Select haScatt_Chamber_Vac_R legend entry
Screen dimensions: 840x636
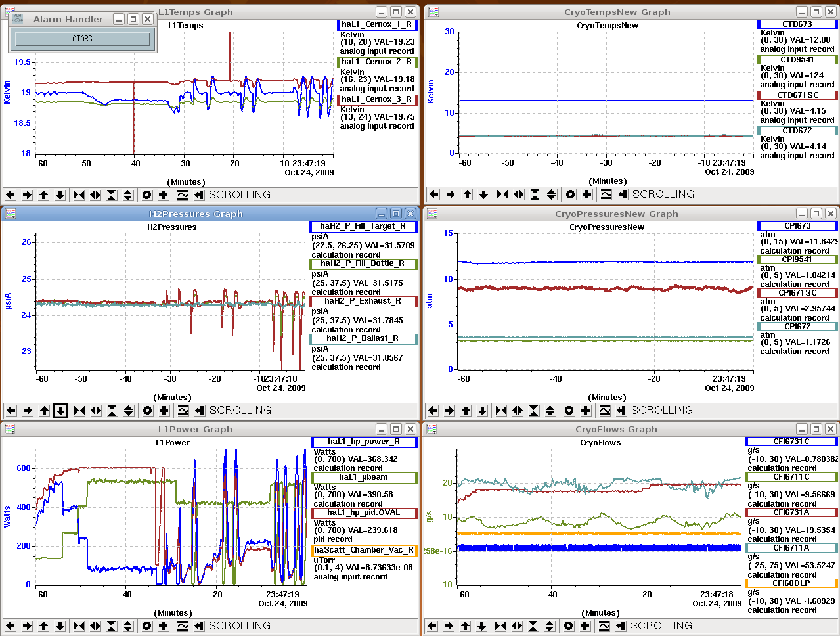[x=364, y=551]
